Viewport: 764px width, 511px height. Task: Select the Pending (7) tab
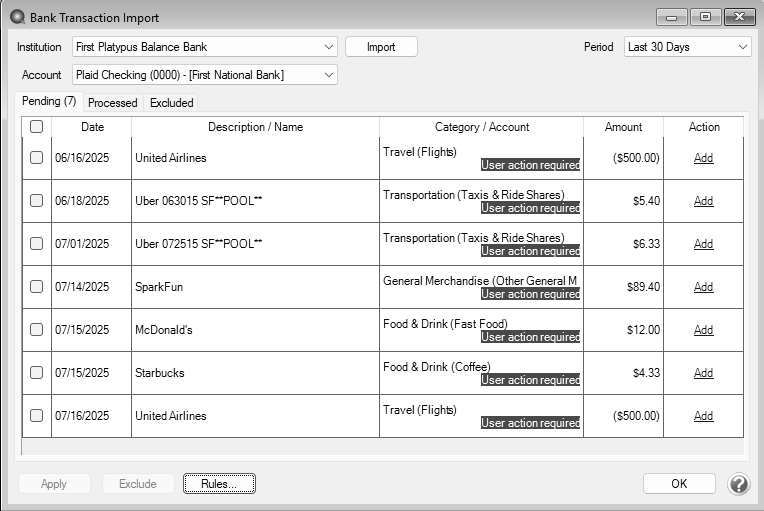tap(49, 101)
